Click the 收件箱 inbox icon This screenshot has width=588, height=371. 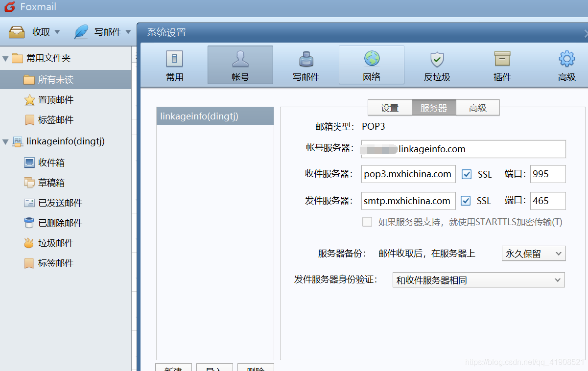[29, 162]
